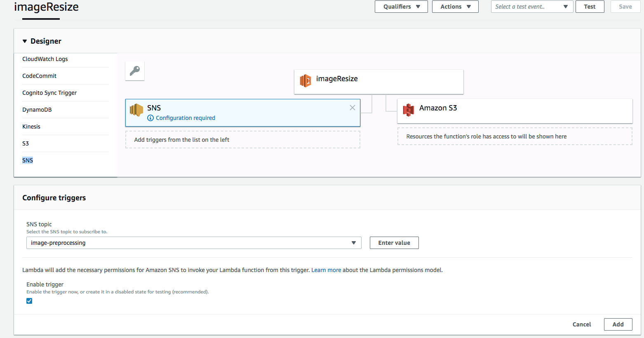This screenshot has width=644, height=338.
Task: Click the key permissions icon
Action: (x=135, y=71)
